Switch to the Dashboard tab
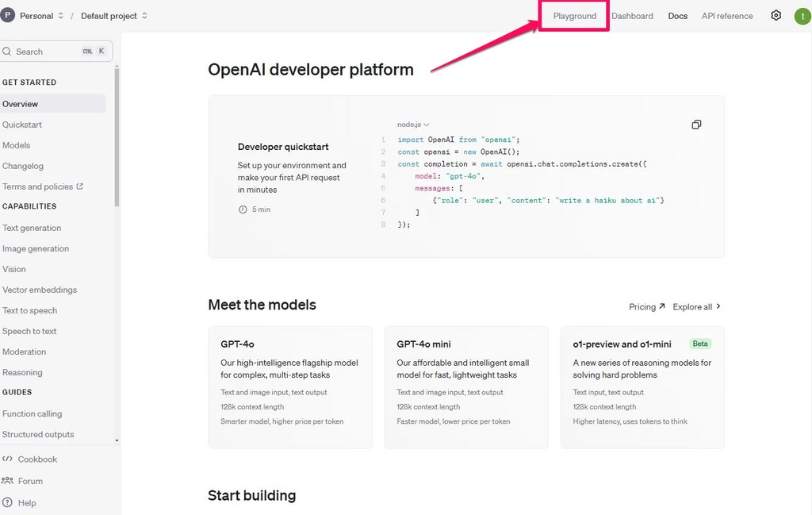This screenshot has width=812, height=515. pos(632,16)
